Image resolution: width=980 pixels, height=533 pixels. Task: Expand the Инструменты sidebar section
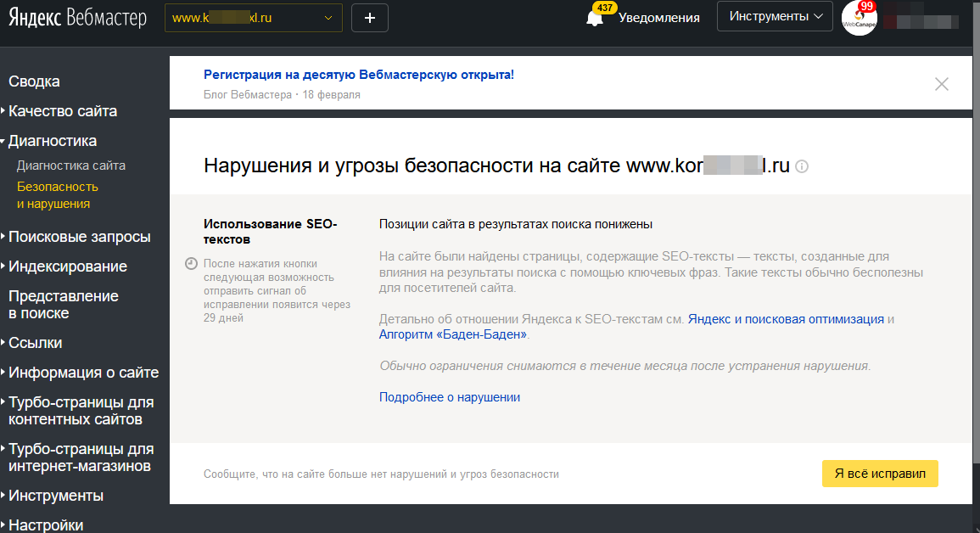coord(56,496)
